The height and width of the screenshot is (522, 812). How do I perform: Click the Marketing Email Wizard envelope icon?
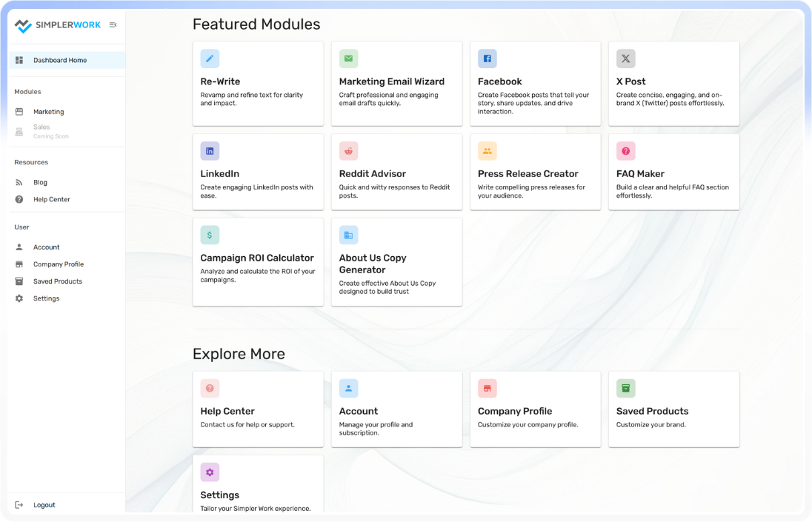348,58
